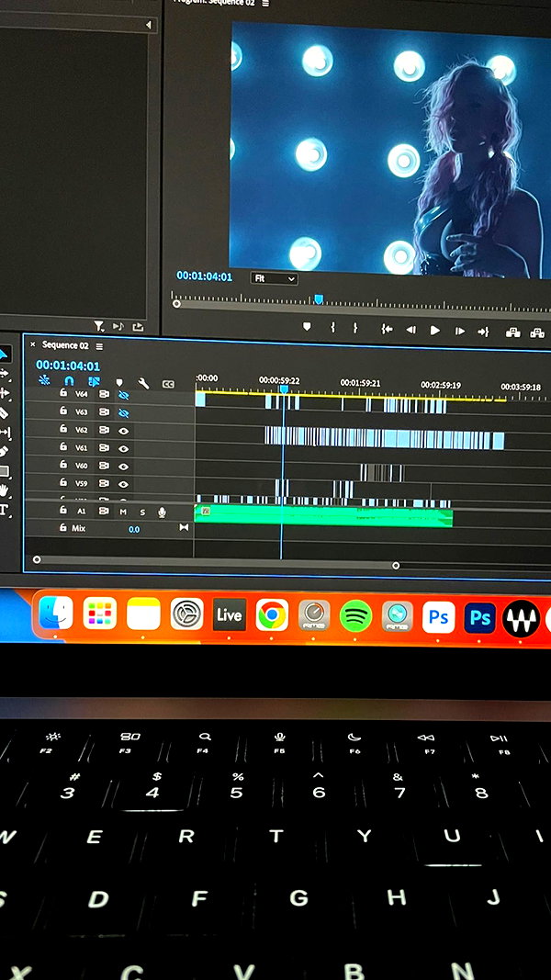
Task: Click the Sequence 02 timeline tab
Action: point(65,345)
